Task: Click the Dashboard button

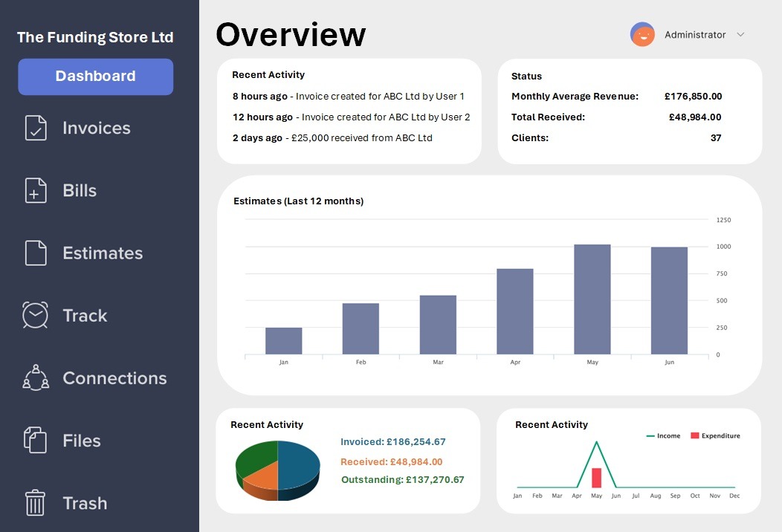Action: coord(95,76)
